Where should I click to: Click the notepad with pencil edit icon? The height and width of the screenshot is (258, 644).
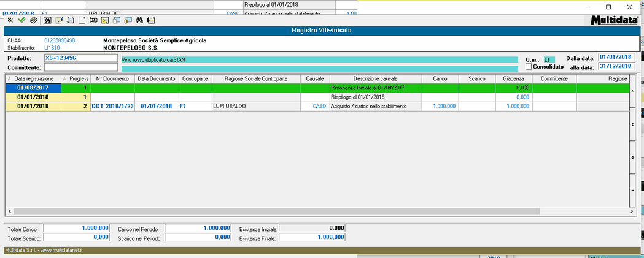(59, 20)
